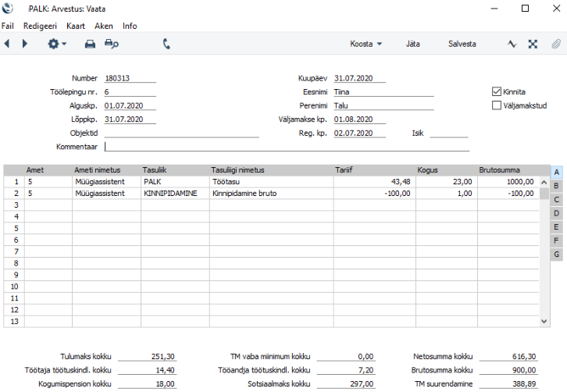This screenshot has width=567, height=392.
Task: Click the Objektid field
Action: coord(181,133)
